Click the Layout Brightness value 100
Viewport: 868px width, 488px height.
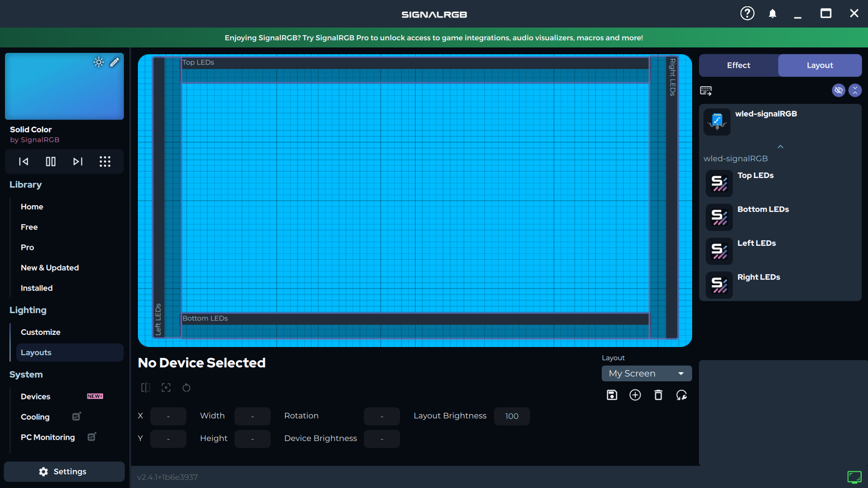point(512,416)
